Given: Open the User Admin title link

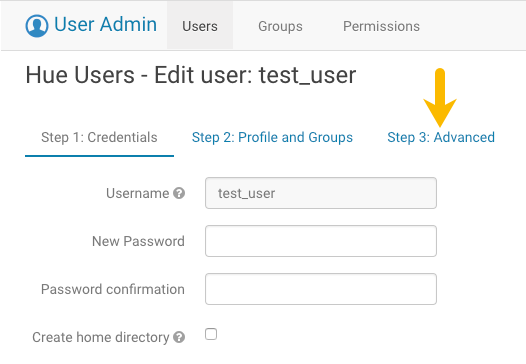Looking at the screenshot, I should [105, 24].
